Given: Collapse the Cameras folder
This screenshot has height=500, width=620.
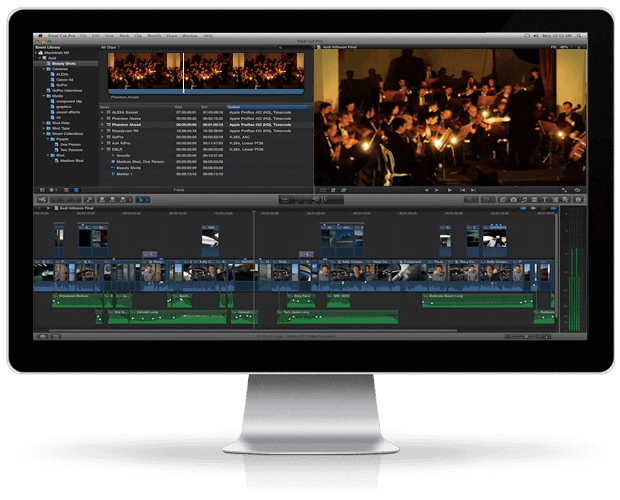Looking at the screenshot, I should coord(44,69).
